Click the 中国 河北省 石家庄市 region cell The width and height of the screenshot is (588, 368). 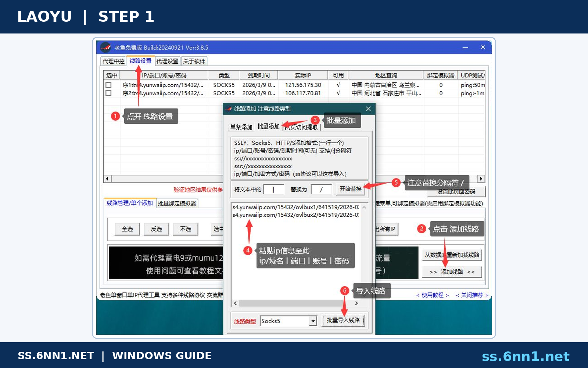(x=386, y=93)
